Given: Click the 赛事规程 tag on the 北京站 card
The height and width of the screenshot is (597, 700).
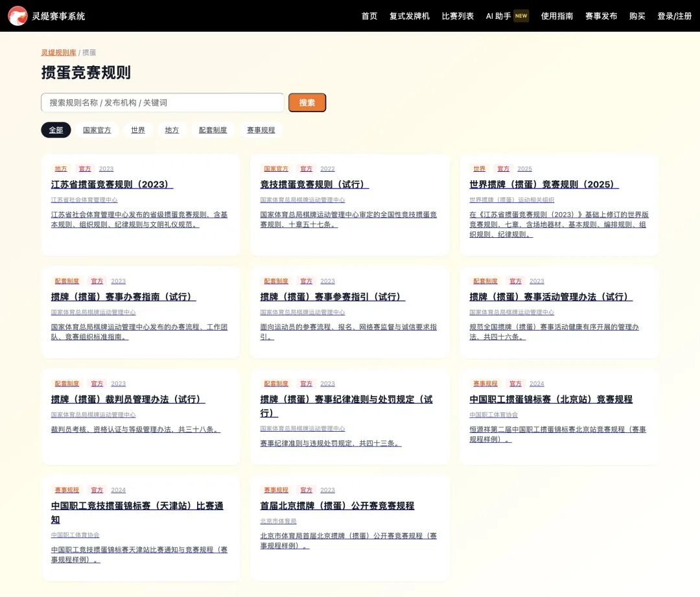Looking at the screenshot, I should (485, 384).
